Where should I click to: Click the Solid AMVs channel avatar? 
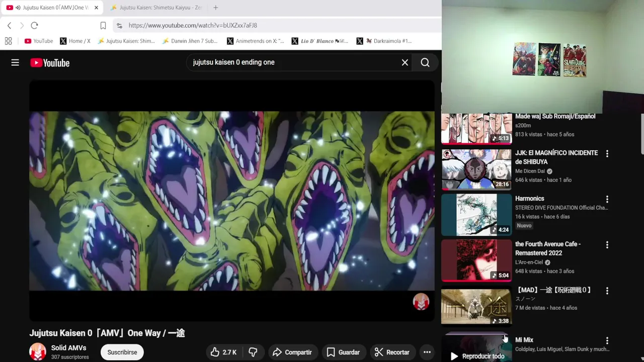click(38, 352)
